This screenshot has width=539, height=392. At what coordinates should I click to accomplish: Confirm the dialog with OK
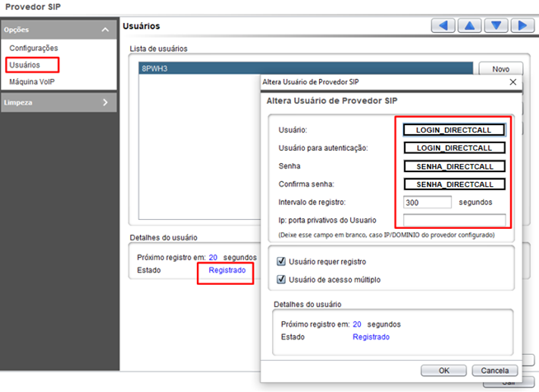443,371
